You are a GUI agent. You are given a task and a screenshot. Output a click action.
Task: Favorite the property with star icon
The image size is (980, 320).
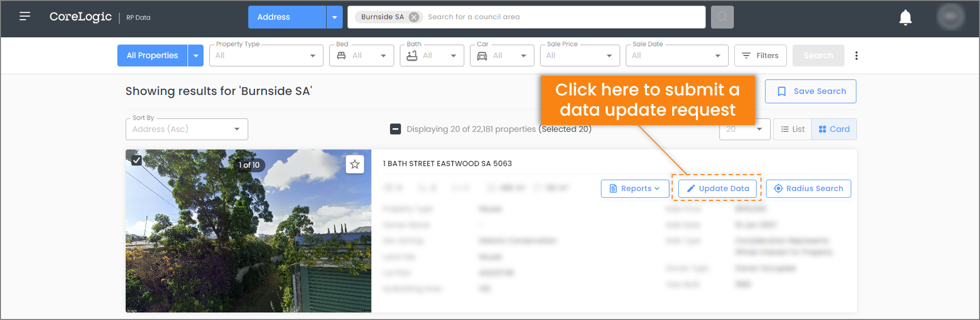(x=355, y=165)
